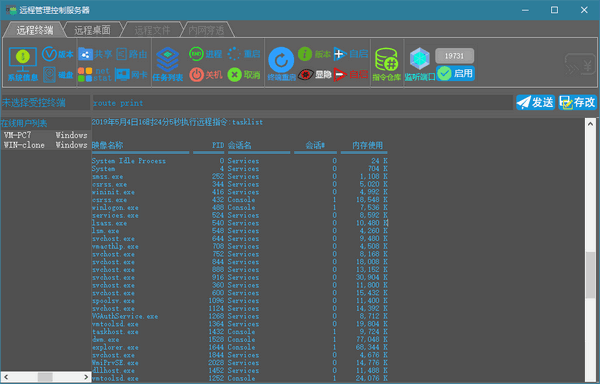Run the netstat command icon
This screenshot has width=600, height=384.
(x=95, y=75)
